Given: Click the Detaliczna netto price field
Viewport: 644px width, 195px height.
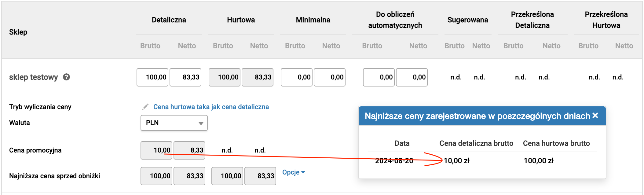Looking at the screenshot, I should [x=185, y=77].
